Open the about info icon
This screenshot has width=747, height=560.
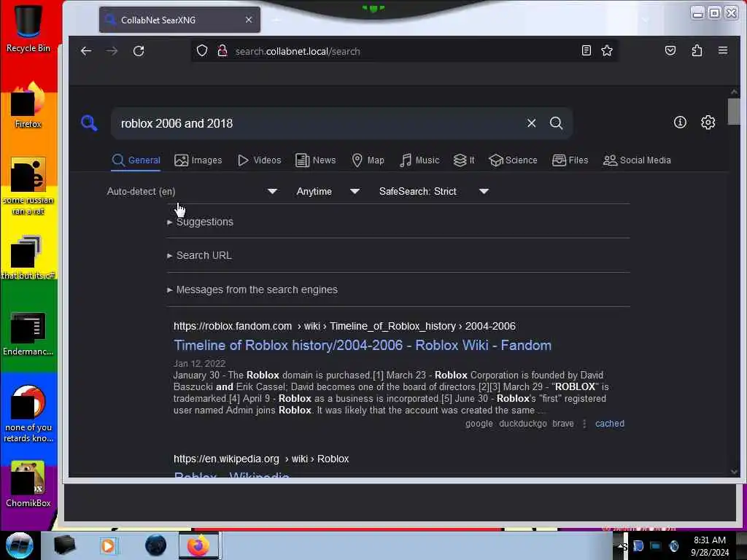680,122
